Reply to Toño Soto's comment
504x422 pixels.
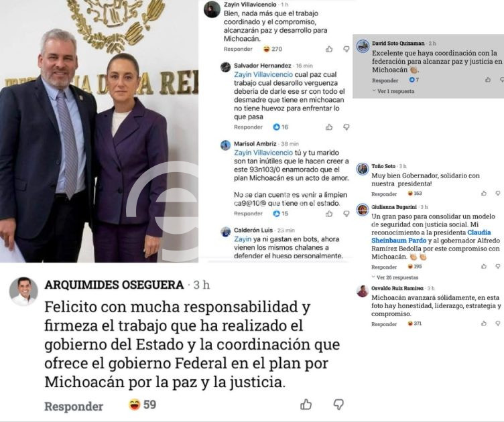(384, 194)
